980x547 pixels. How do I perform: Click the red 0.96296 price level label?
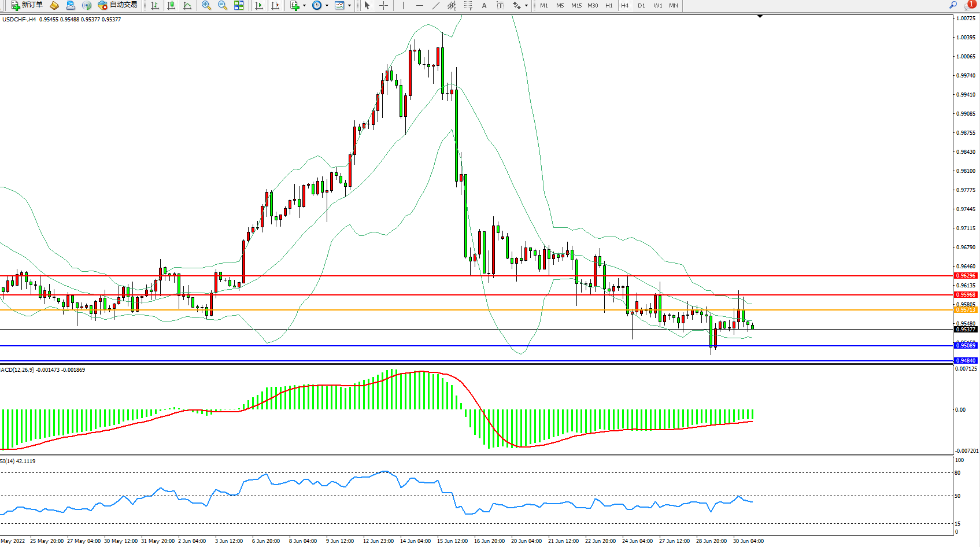[x=965, y=276]
